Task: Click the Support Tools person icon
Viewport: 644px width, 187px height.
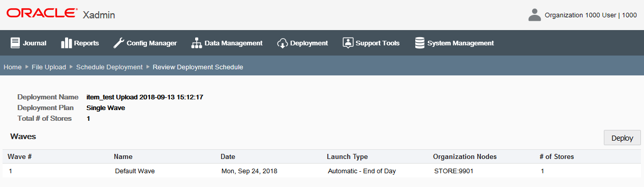Action: (x=348, y=43)
